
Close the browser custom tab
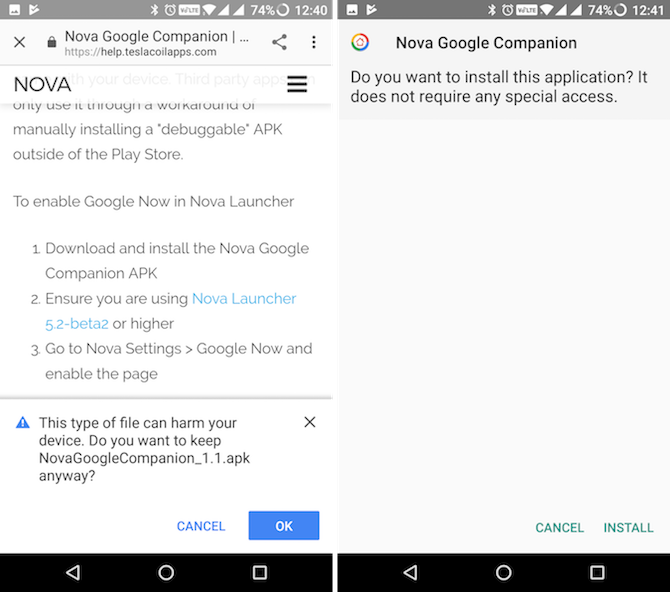click(x=20, y=42)
